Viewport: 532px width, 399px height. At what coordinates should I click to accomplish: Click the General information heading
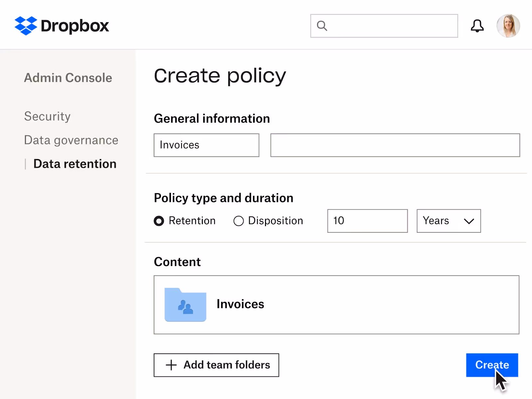point(212,119)
